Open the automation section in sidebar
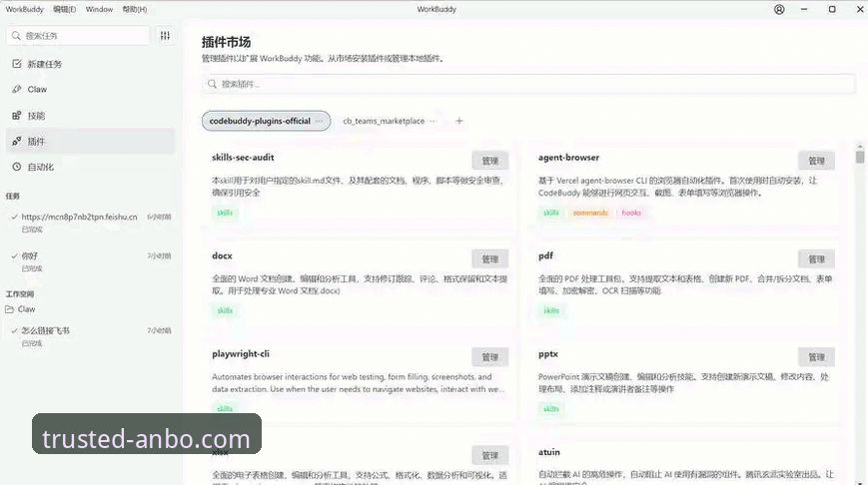Viewport: 868px width, 485px height. (90, 167)
